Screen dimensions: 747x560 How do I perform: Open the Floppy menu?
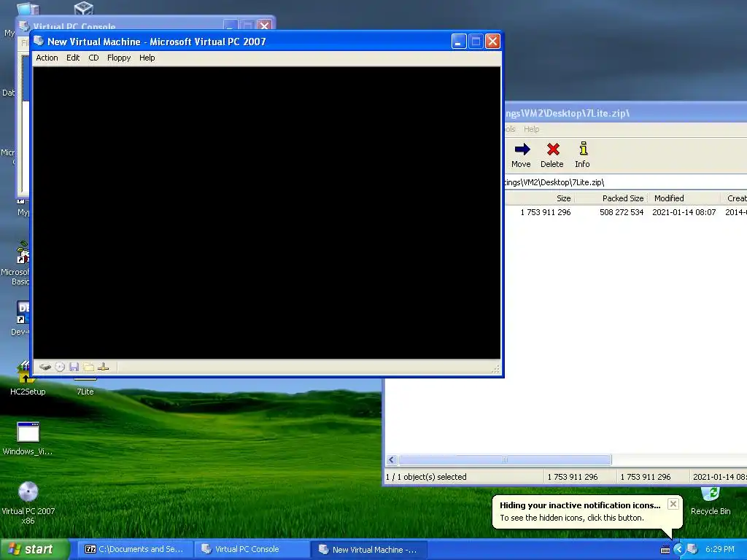(119, 58)
